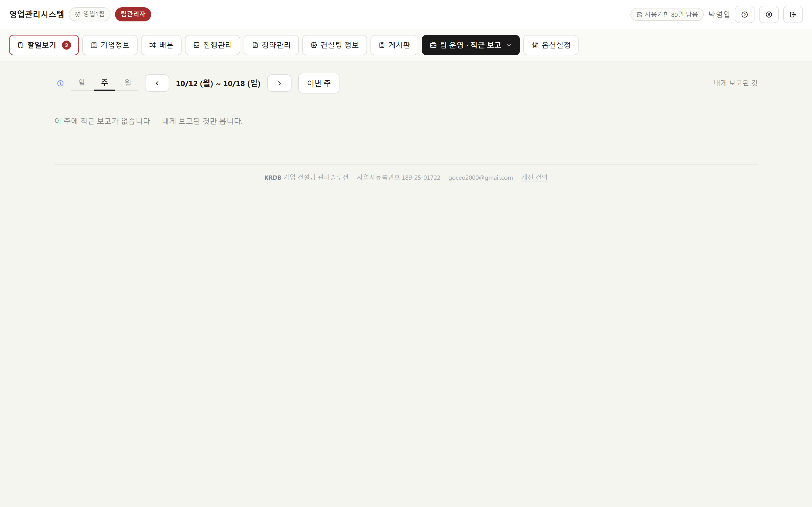Click the 사용기한 80일 남음 calendar badge
Image resolution: width=812 pixels, height=507 pixels.
[667, 14]
